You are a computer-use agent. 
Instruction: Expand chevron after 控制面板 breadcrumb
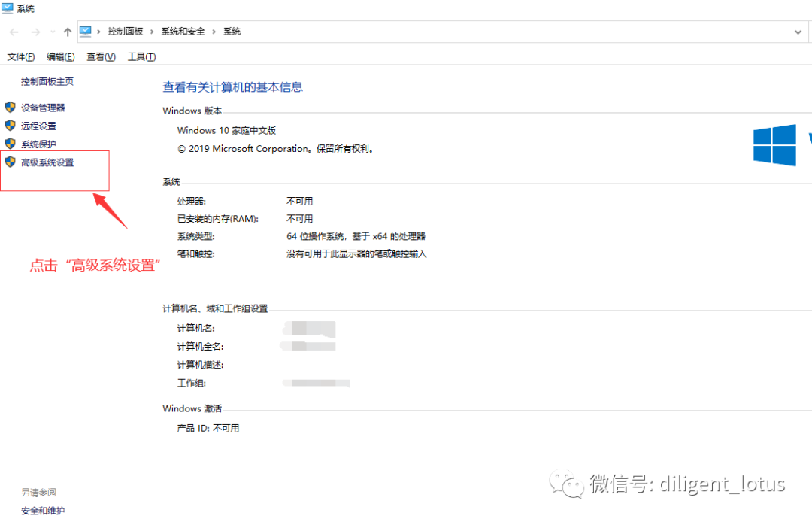[x=152, y=32]
